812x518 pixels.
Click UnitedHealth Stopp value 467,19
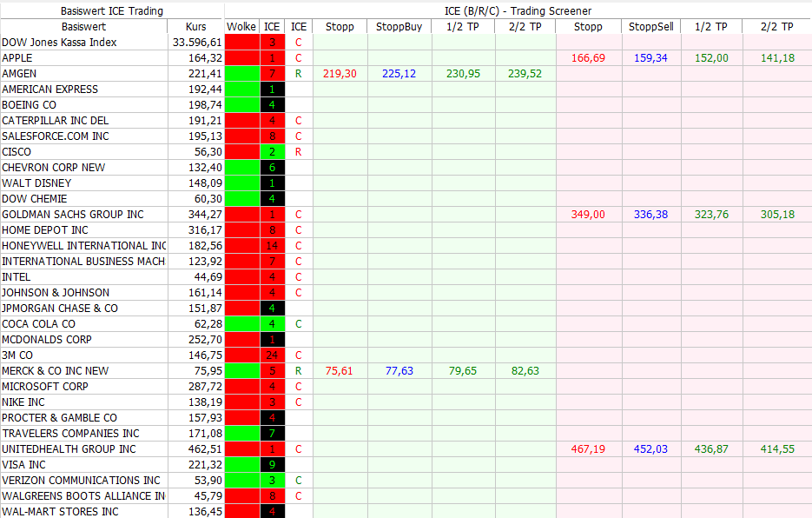click(x=588, y=449)
